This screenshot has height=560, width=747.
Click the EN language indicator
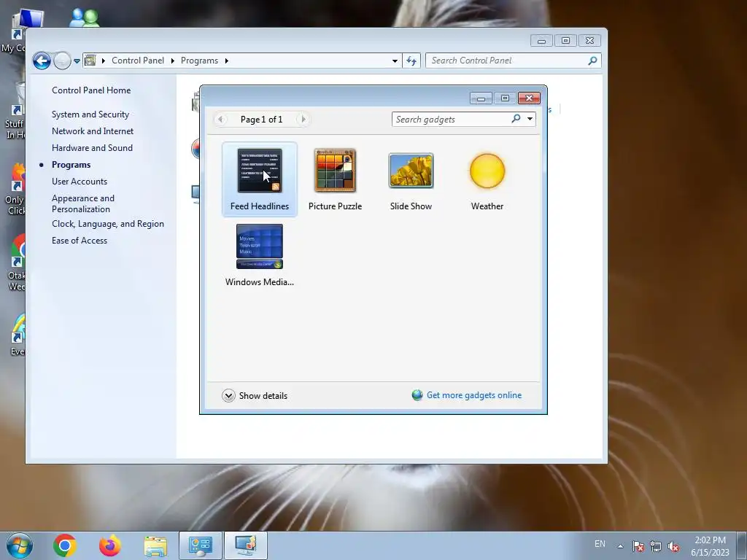[x=600, y=544]
